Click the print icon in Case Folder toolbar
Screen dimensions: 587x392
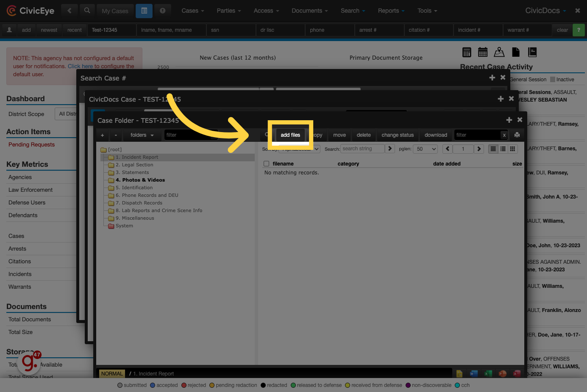517,135
